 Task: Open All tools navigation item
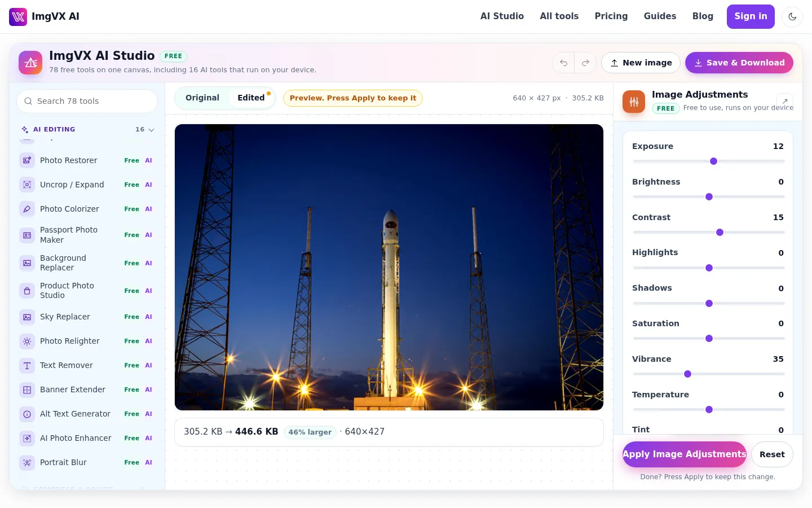[559, 16]
